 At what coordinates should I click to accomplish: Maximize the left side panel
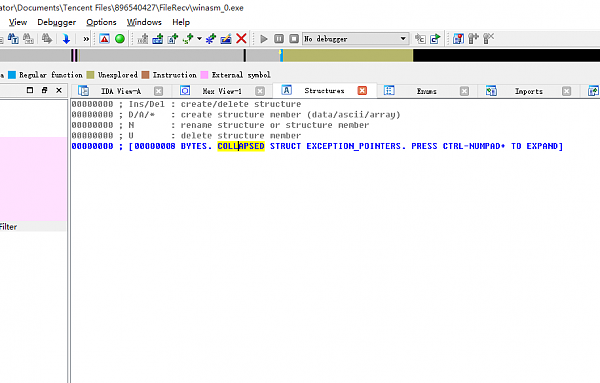pos(30,90)
